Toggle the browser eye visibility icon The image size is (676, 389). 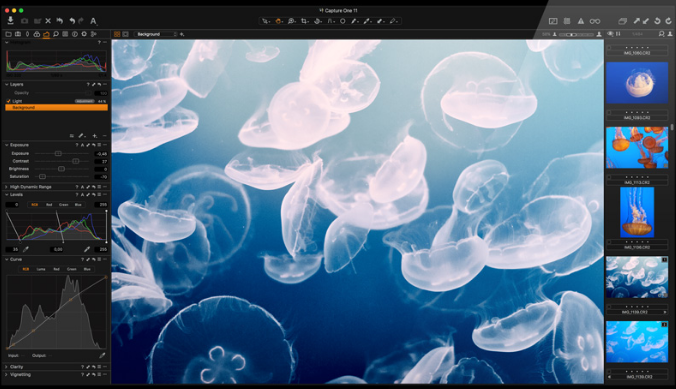click(x=610, y=34)
